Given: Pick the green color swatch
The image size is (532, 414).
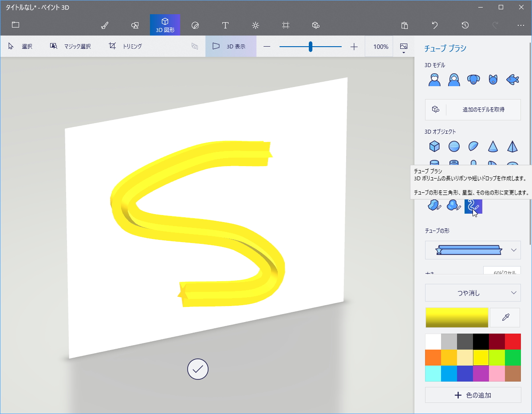Looking at the screenshot, I should [x=512, y=358].
